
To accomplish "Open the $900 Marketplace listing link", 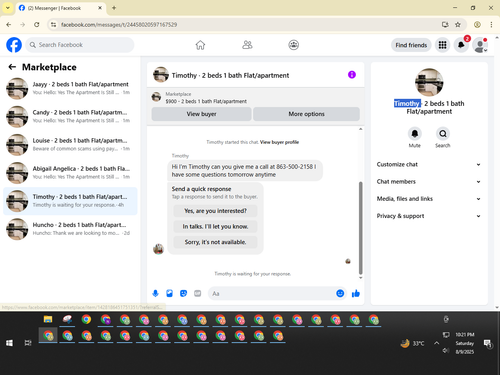I will click(206, 101).
